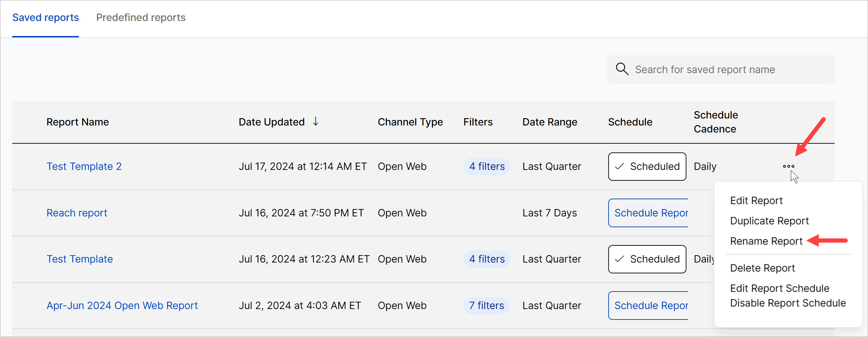Choose Duplicate Report from the menu
The width and height of the screenshot is (868, 337).
point(769,221)
